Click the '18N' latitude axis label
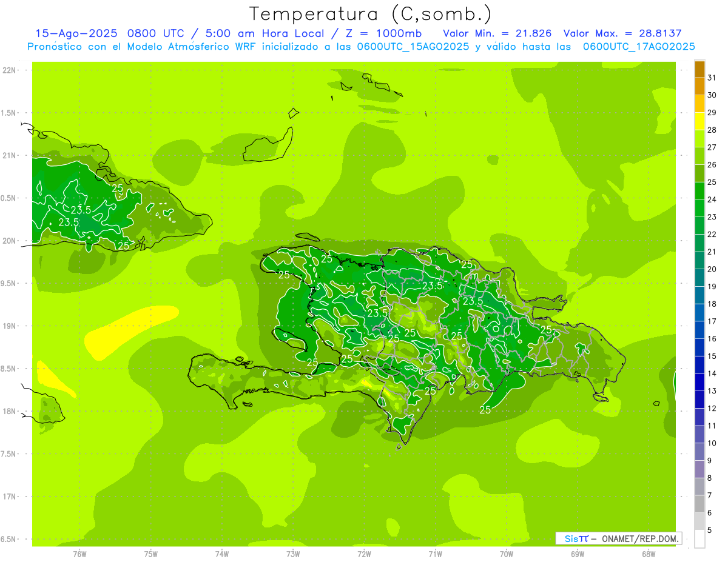Viewport: 728px width, 562px height. (8, 411)
